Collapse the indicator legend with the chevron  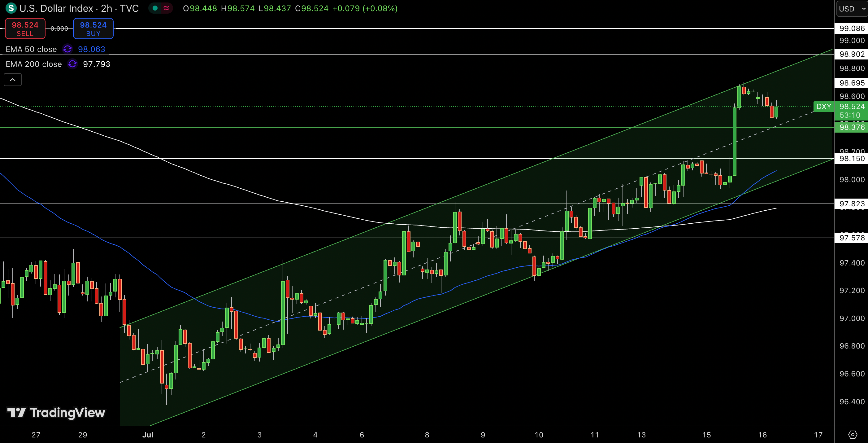coord(13,80)
